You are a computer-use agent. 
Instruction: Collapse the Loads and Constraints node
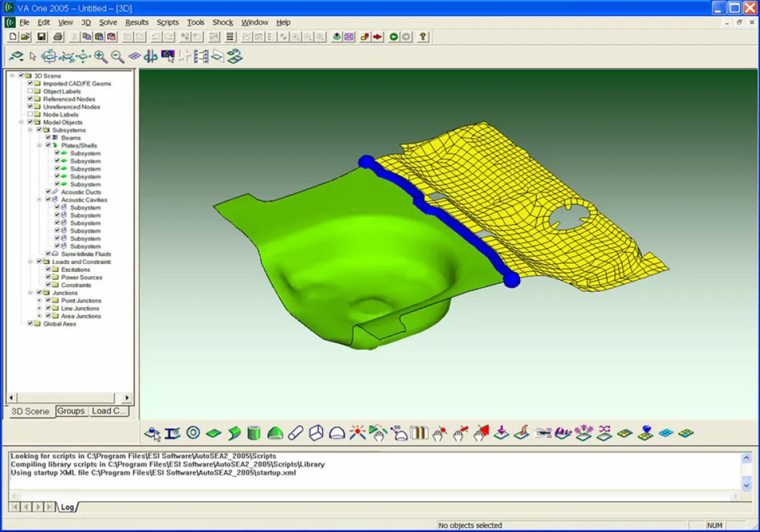[x=30, y=262]
